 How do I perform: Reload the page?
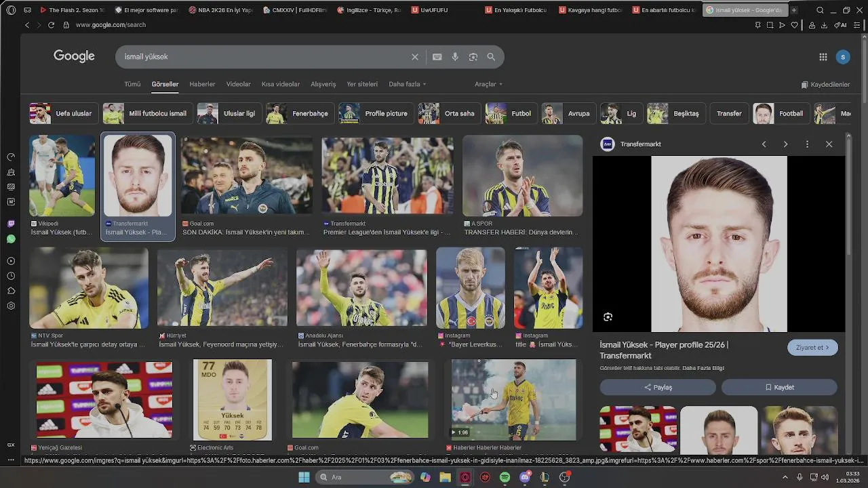(x=51, y=25)
